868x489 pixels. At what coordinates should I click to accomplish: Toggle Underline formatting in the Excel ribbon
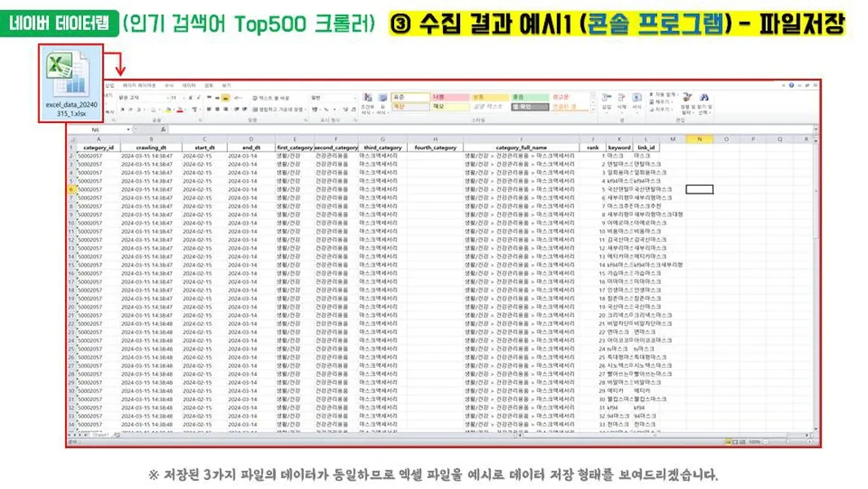[138, 110]
